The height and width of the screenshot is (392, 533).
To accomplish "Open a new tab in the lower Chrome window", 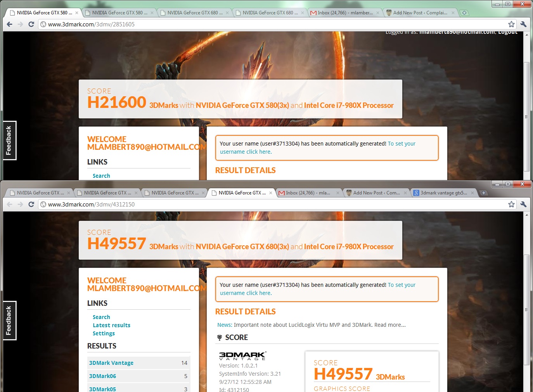I will (x=483, y=193).
